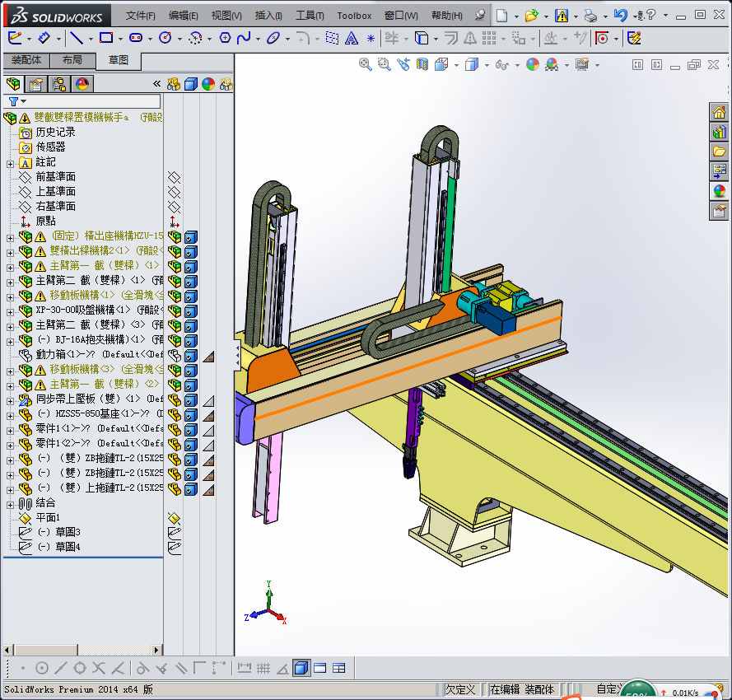Open the Hide/Show Items dropdown arrow
The image size is (732, 700).
[517, 65]
